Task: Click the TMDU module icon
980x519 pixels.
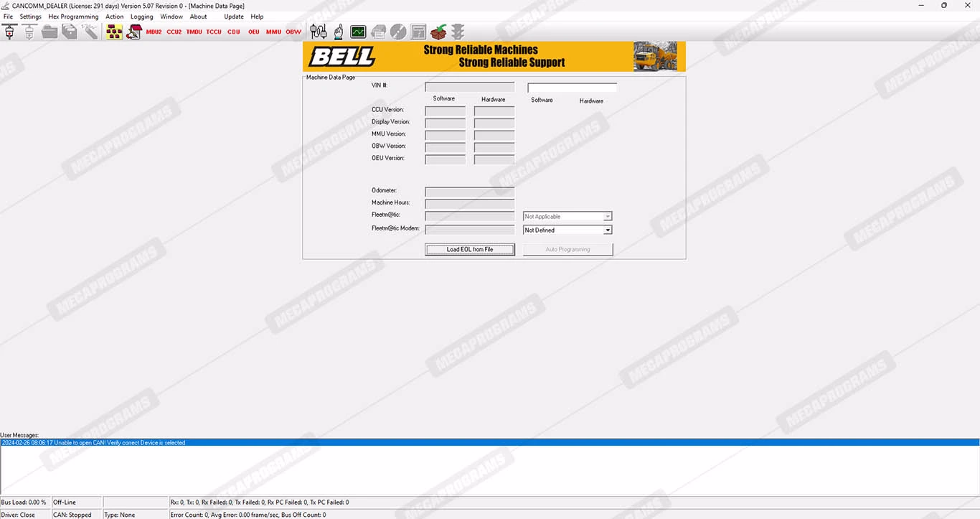Action: [x=194, y=32]
